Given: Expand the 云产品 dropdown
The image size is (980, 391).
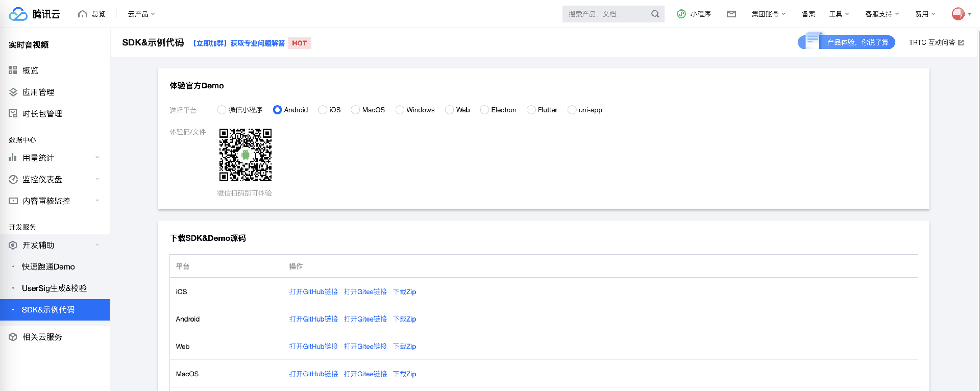Looking at the screenshot, I should [x=141, y=14].
